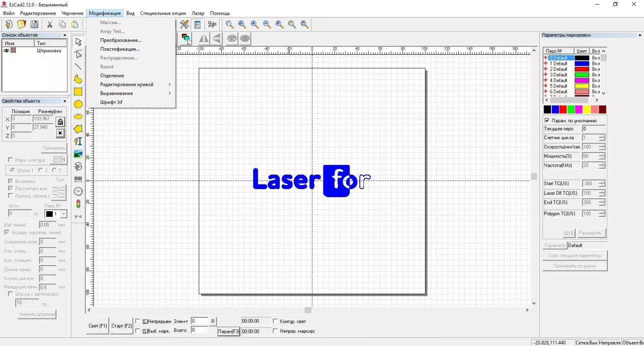Select the Ellipse tool
Image resolution: width=644 pixels, height=346 pixels.
click(78, 116)
